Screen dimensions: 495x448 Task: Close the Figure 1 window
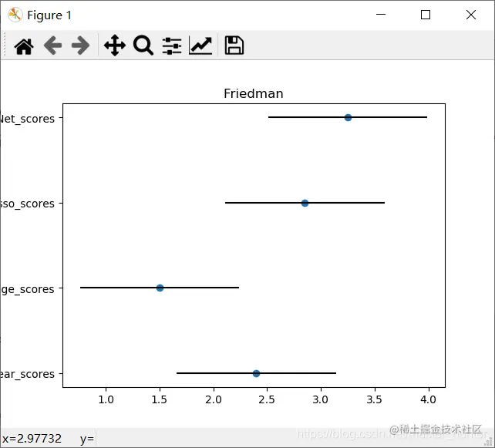coord(471,15)
